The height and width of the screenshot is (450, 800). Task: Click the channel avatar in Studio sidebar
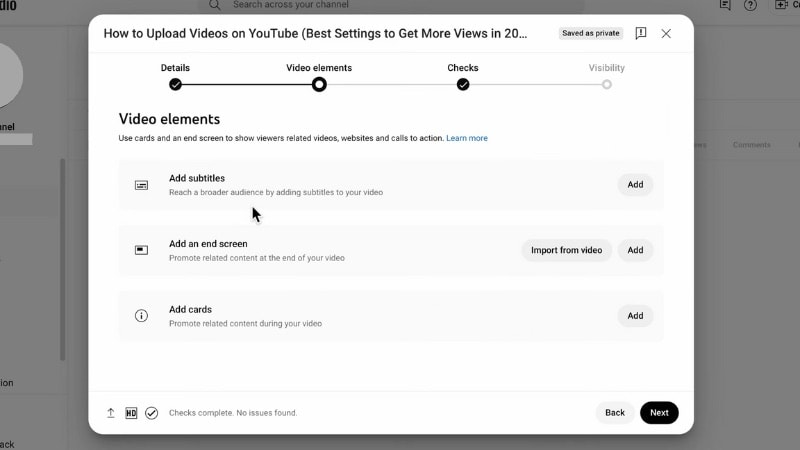pos(8,76)
